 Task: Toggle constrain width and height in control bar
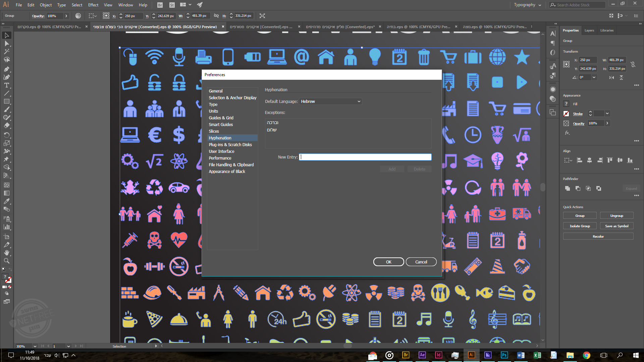[x=216, y=16]
